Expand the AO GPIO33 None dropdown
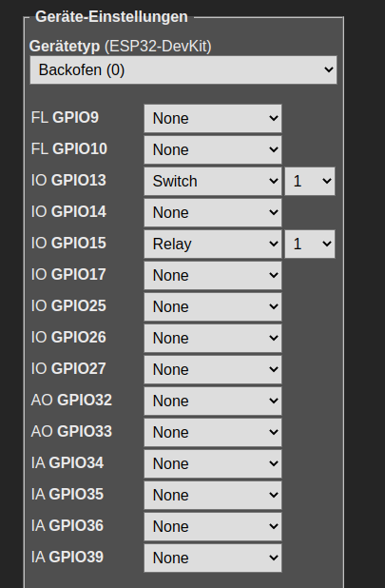This screenshot has width=385, height=588. pyautogui.click(x=213, y=432)
